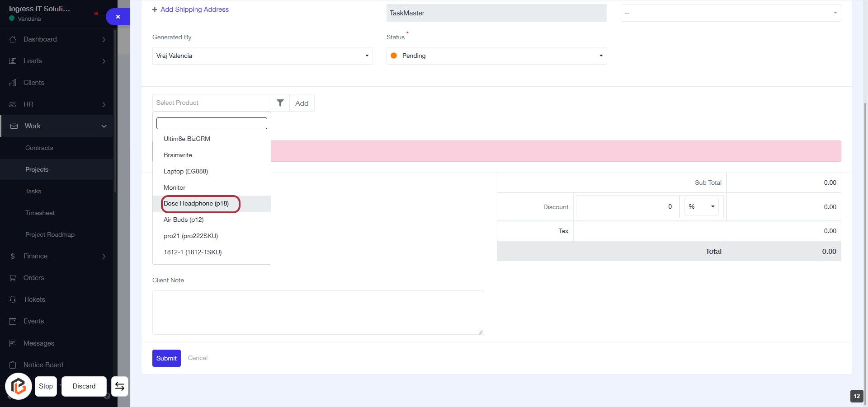Expand the Finance menu

[x=104, y=256]
